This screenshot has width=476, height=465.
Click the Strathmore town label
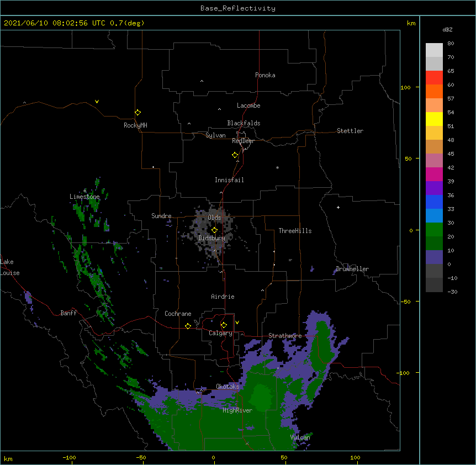(x=285, y=336)
